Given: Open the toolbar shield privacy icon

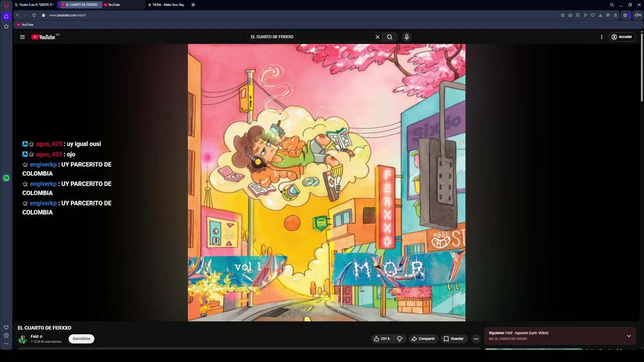Looking at the screenshot, I should click(578, 15).
